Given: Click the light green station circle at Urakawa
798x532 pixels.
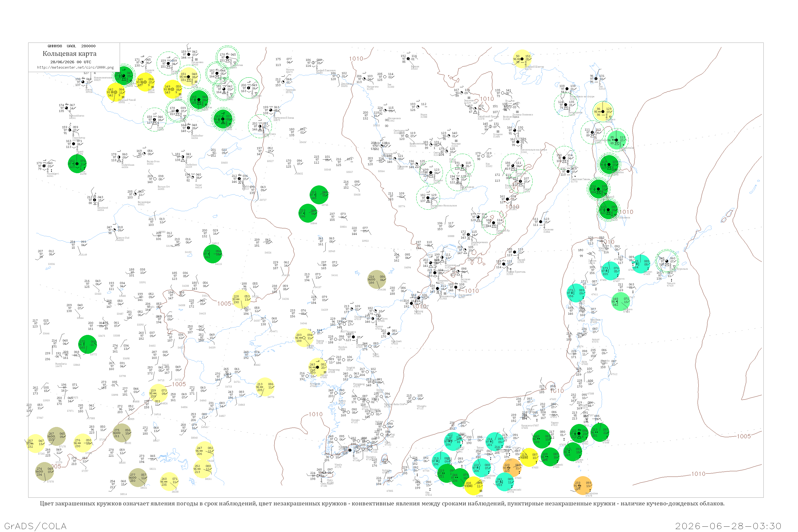Looking at the screenshot, I should tap(621, 301).
